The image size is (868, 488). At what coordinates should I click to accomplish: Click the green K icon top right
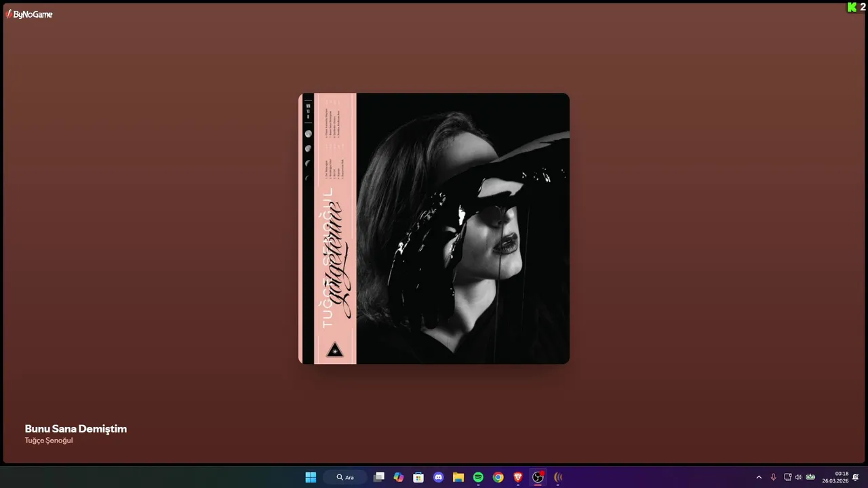coord(852,7)
